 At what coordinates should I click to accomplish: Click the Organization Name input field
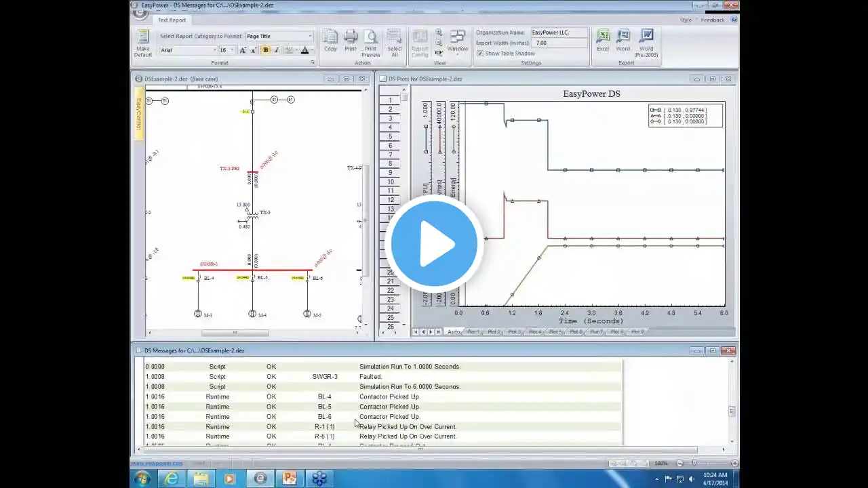559,33
